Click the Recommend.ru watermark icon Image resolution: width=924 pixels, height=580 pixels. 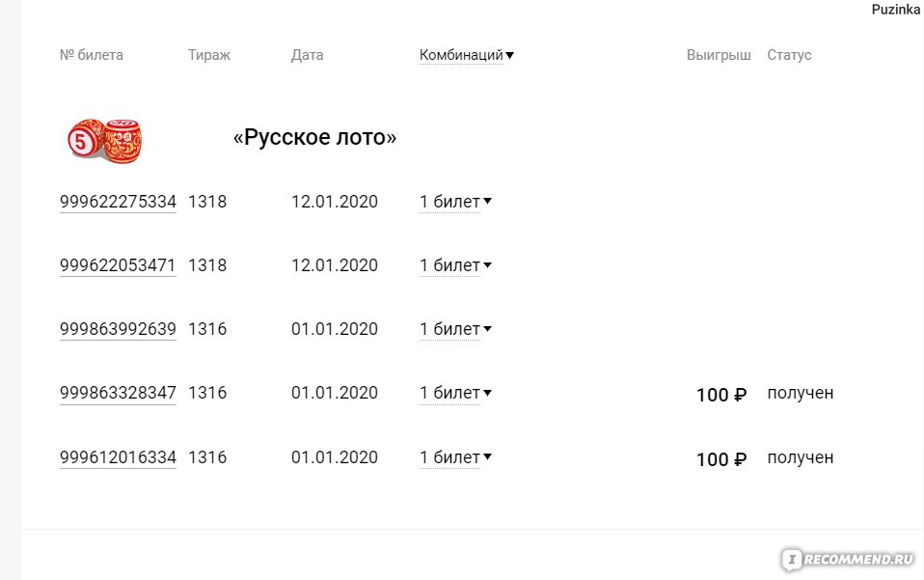(793, 560)
